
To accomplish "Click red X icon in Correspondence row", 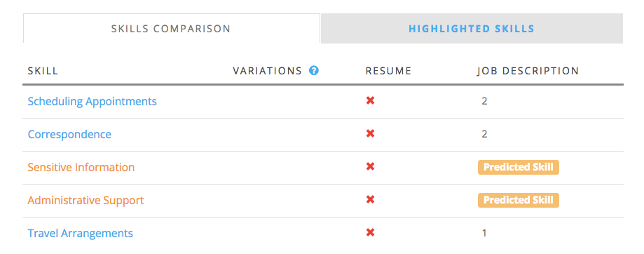I will tap(370, 133).
